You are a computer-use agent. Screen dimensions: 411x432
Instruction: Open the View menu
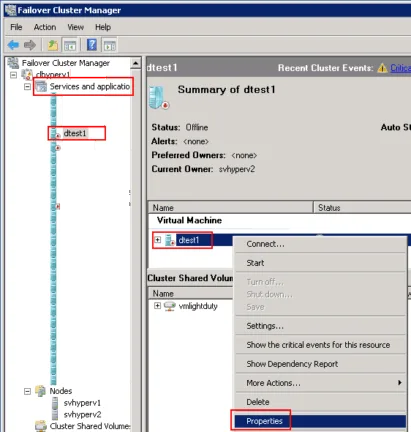[x=76, y=27]
